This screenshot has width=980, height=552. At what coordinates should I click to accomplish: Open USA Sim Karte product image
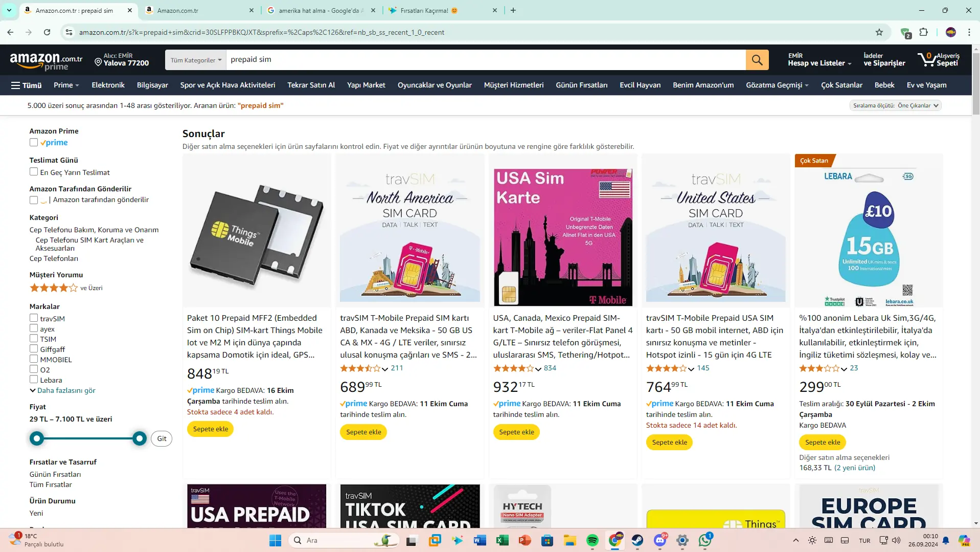[x=563, y=237]
